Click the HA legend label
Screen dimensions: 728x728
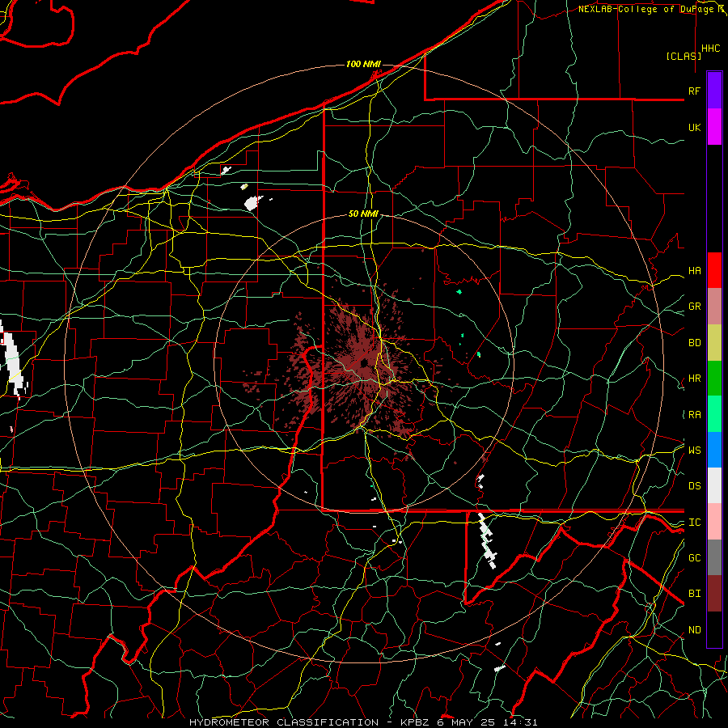pos(694,271)
